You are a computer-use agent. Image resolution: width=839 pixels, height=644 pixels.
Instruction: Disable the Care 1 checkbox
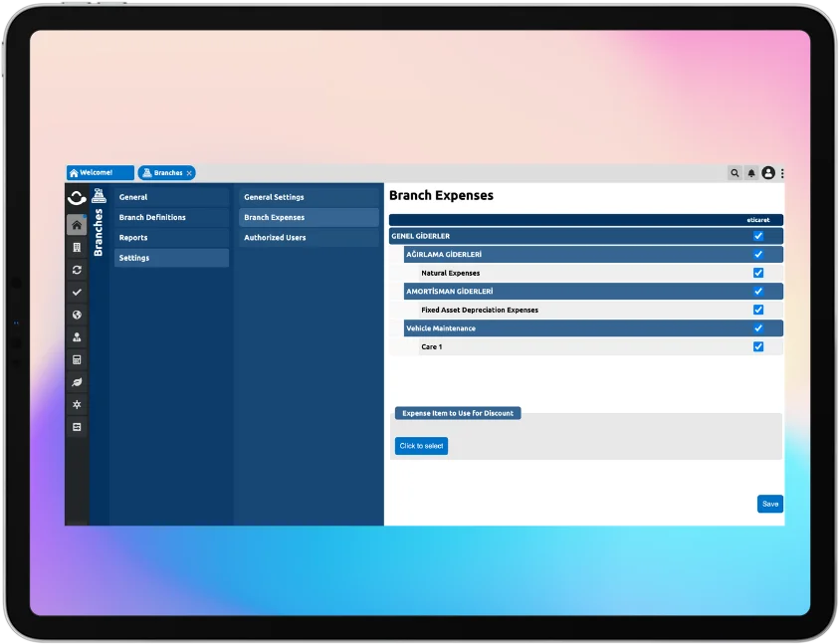[x=758, y=346]
